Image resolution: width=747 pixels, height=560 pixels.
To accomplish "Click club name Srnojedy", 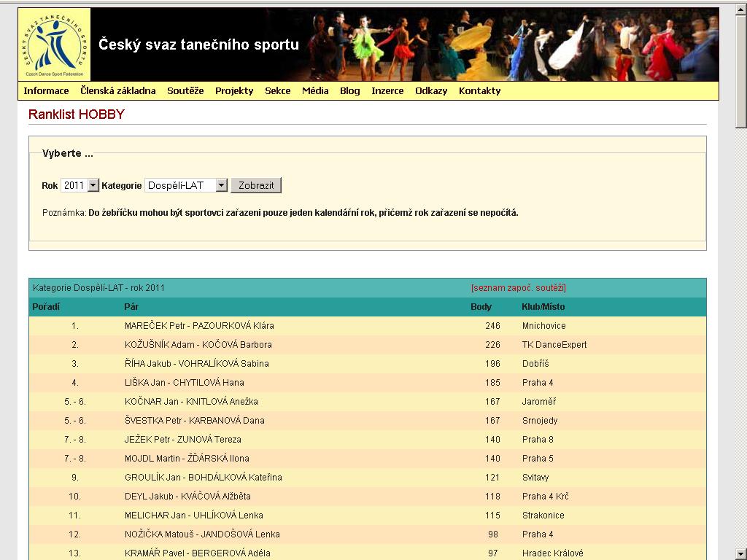I will click(x=540, y=421).
